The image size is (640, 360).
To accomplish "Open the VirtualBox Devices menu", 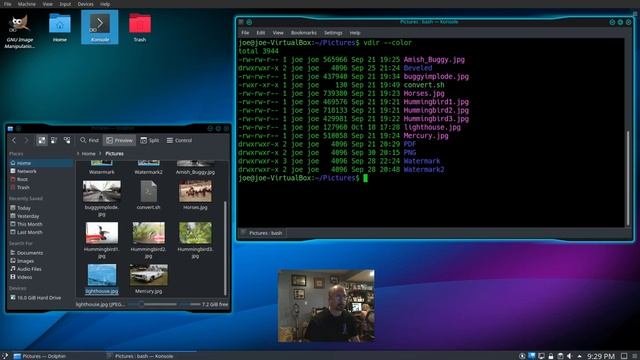I will [85, 4].
